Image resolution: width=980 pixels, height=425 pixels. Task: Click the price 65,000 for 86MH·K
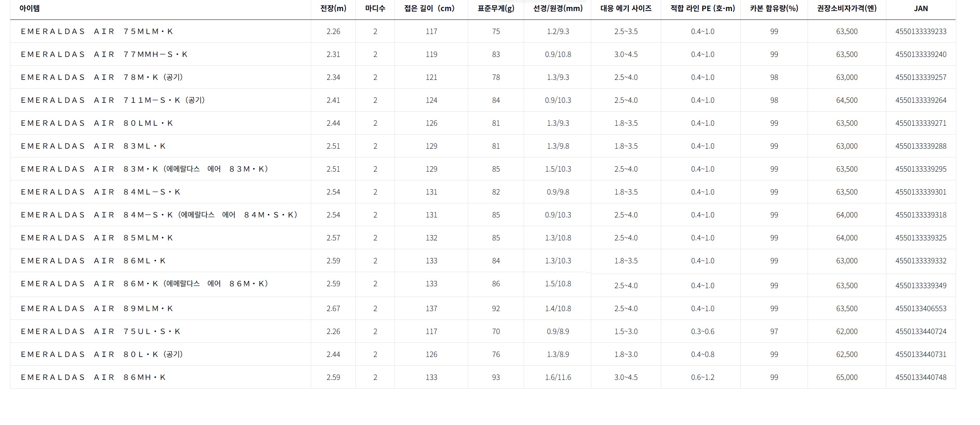(x=847, y=377)
